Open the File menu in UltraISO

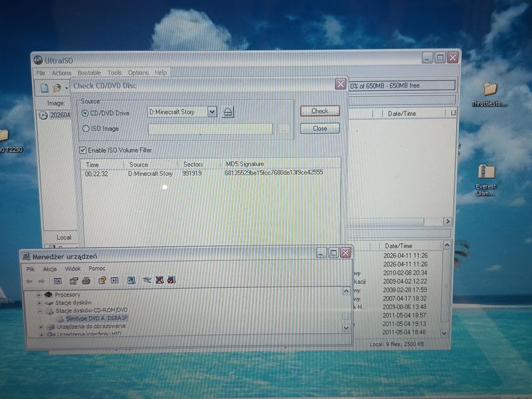[x=40, y=73]
